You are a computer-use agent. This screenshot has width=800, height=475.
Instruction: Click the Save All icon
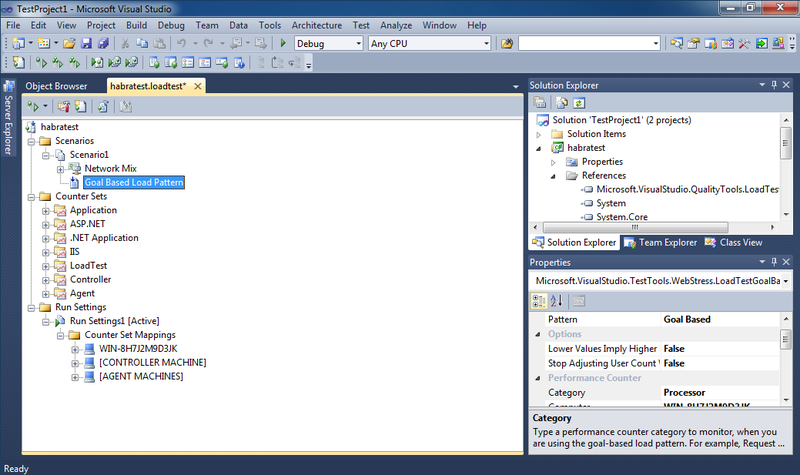(103, 43)
